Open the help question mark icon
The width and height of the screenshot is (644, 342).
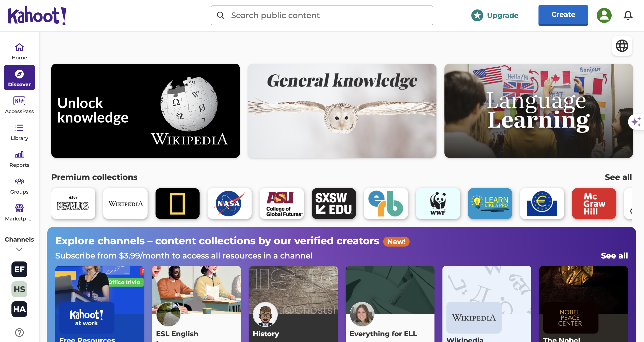pyautogui.click(x=19, y=333)
